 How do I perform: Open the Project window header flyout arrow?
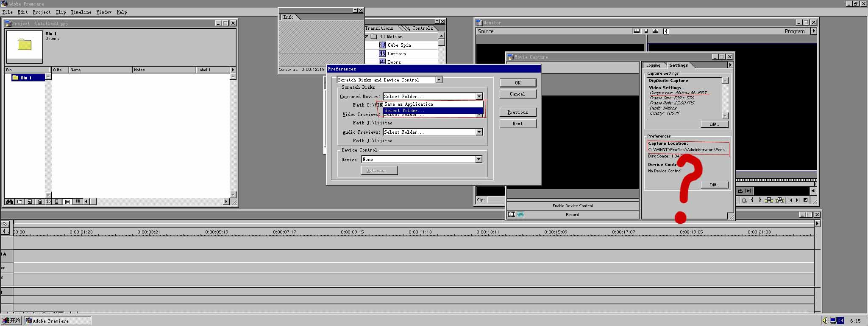[232, 70]
